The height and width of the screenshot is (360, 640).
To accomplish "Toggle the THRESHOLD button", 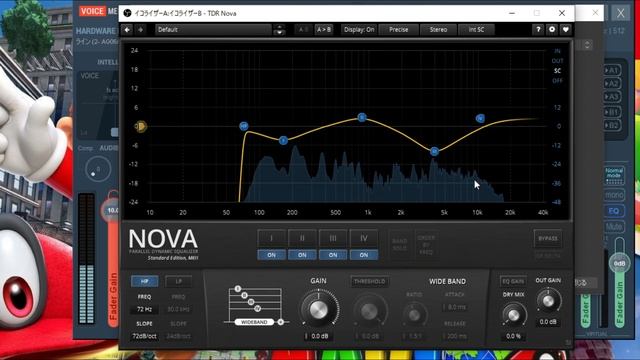I will pos(369,281).
